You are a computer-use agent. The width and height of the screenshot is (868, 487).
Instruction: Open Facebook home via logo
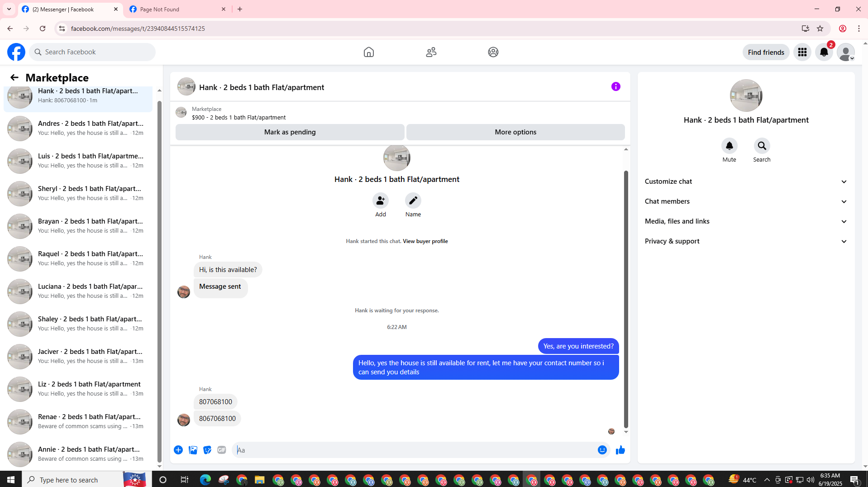[16, 52]
